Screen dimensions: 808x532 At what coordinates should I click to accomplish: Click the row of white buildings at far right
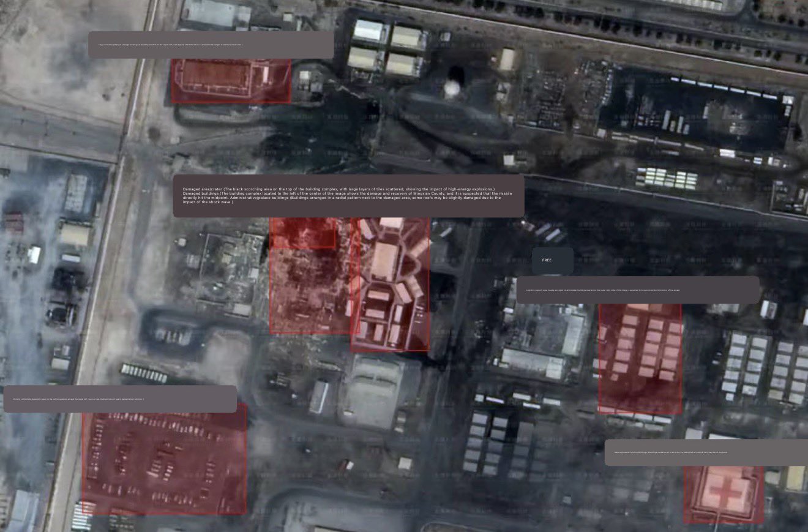click(x=765, y=367)
